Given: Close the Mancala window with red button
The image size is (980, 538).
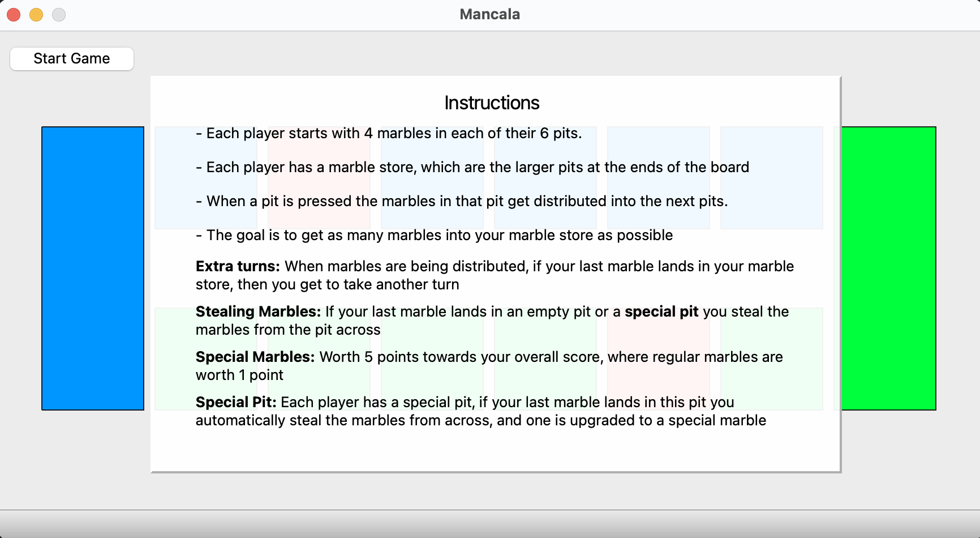Looking at the screenshot, I should pos(14,15).
